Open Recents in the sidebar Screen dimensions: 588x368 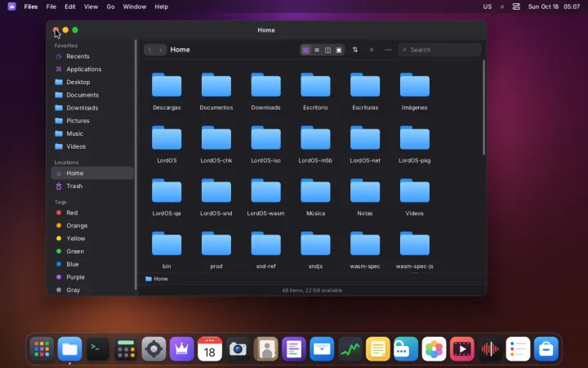(x=91, y=56)
